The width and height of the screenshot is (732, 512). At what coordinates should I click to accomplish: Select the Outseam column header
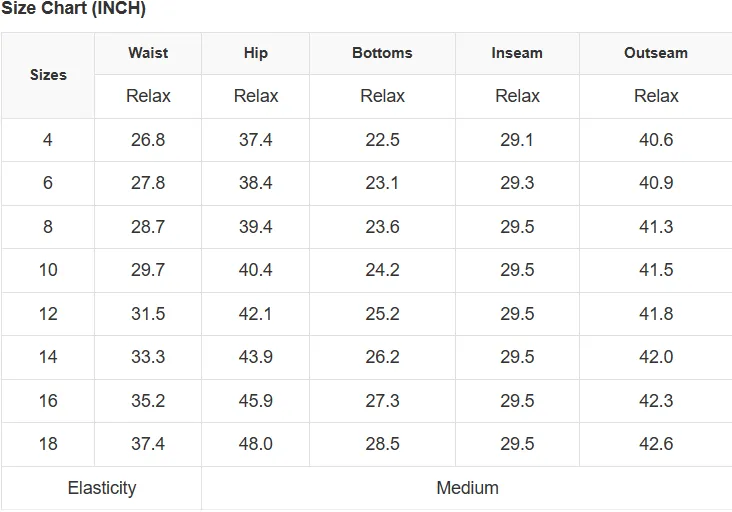click(655, 53)
